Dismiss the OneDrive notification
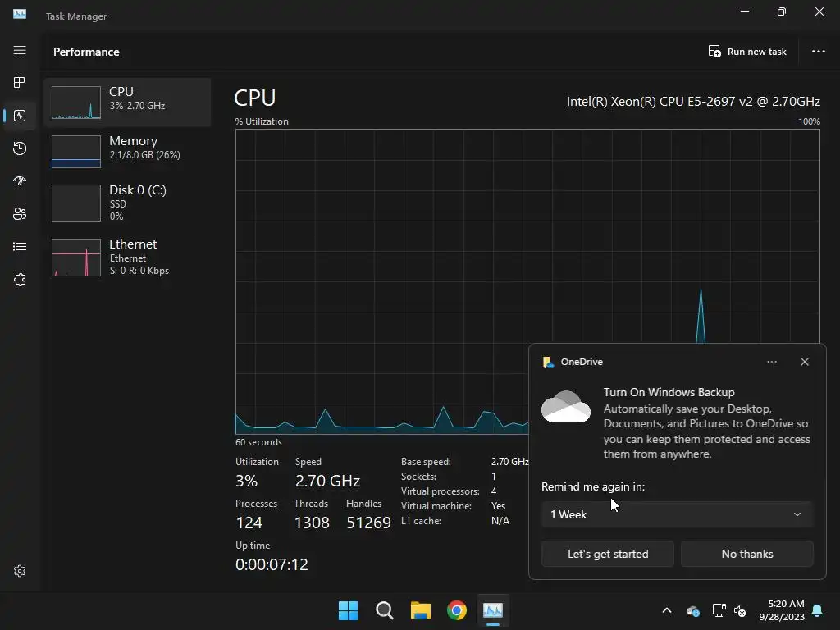 (x=805, y=362)
